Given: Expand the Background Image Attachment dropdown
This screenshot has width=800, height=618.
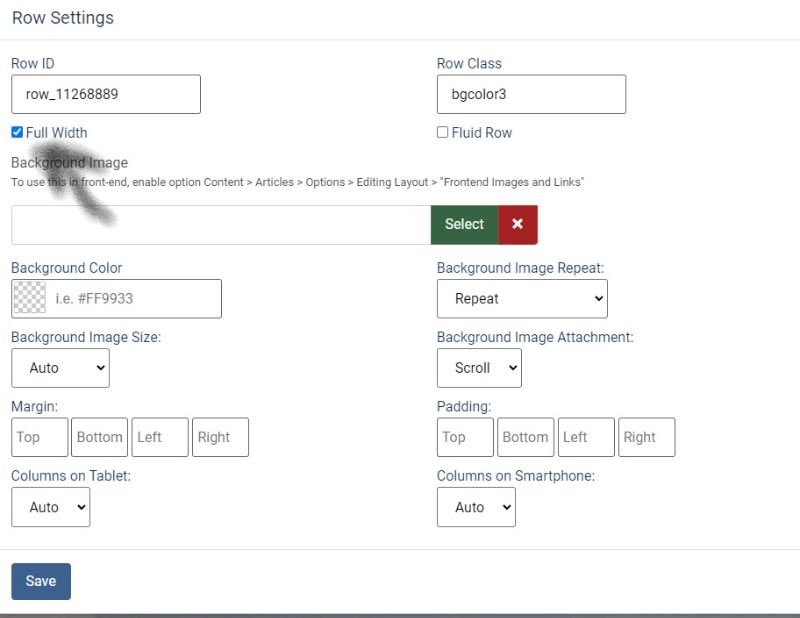Looking at the screenshot, I should click(x=479, y=368).
